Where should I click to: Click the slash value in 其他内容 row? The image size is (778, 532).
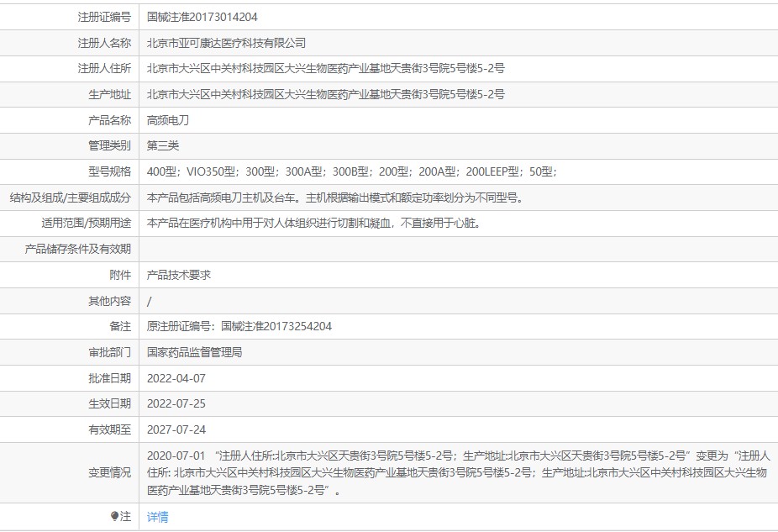(x=150, y=301)
